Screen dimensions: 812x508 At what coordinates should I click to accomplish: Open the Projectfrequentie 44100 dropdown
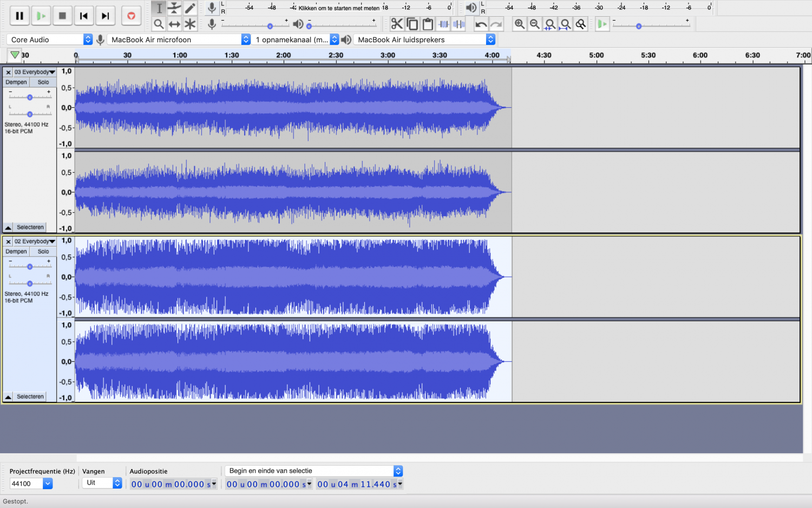[x=31, y=484]
